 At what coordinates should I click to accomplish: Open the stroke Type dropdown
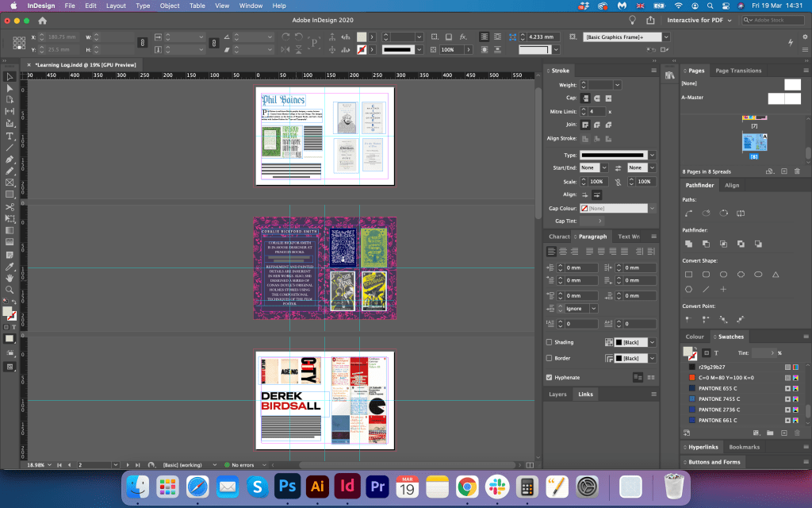tap(652, 155)
